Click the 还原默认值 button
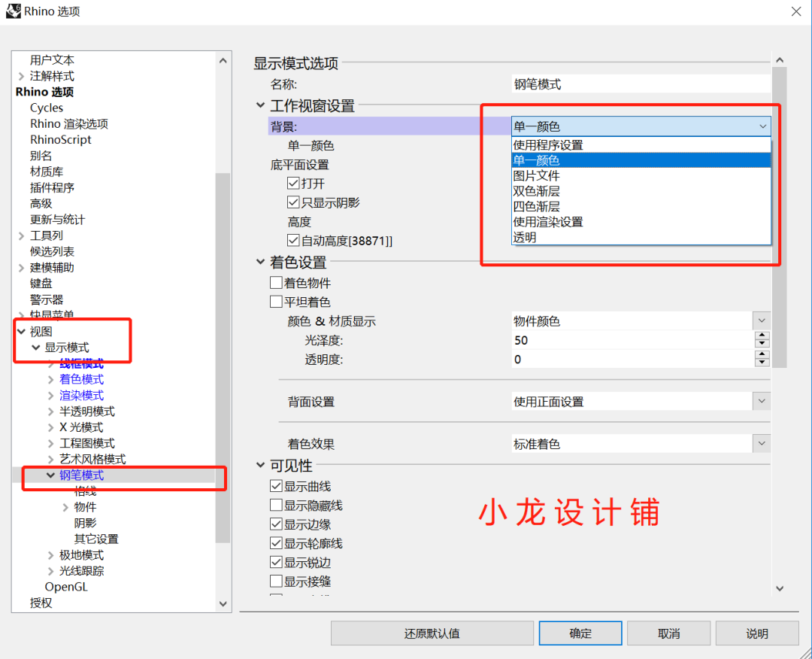 432,633
